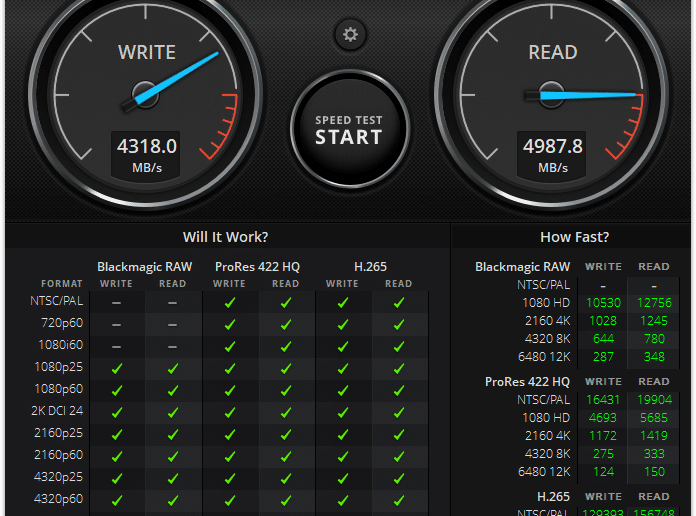Select the 2160p25 format row label
Screen dimensions: 696x516
[x=59, y=433]
